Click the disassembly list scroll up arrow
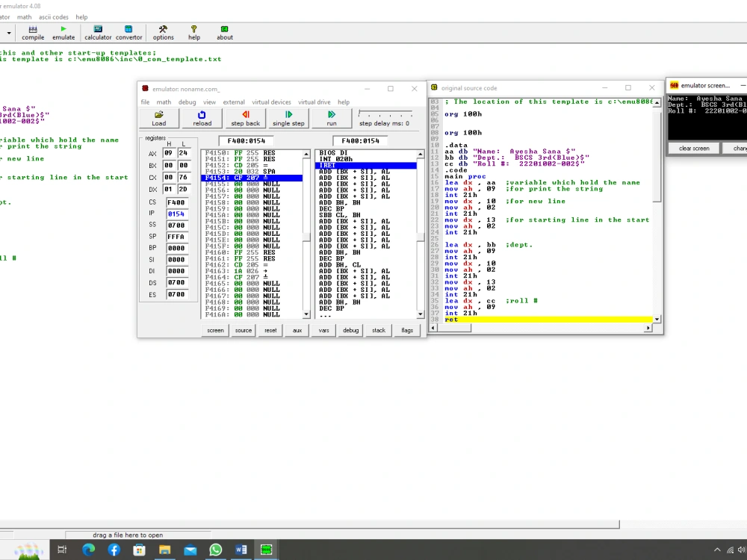Viewport: 747px width, 560px height. pos(420,154)
